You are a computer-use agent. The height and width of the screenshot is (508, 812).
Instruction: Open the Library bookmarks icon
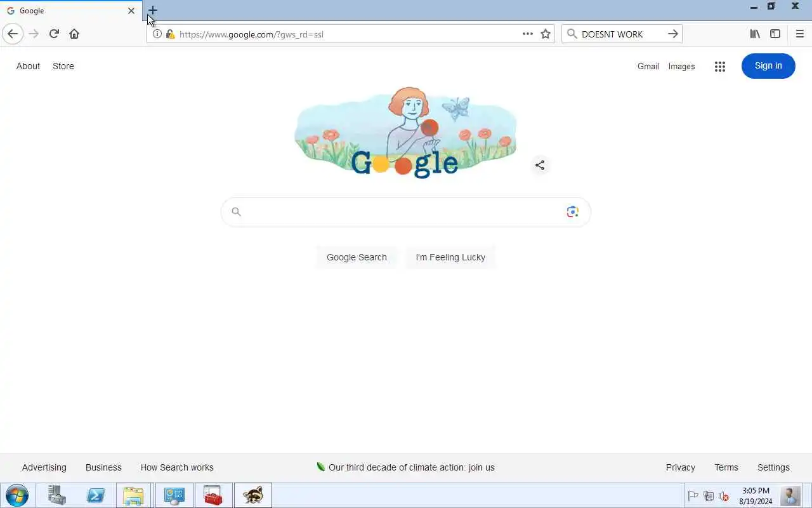coord(755,34)
